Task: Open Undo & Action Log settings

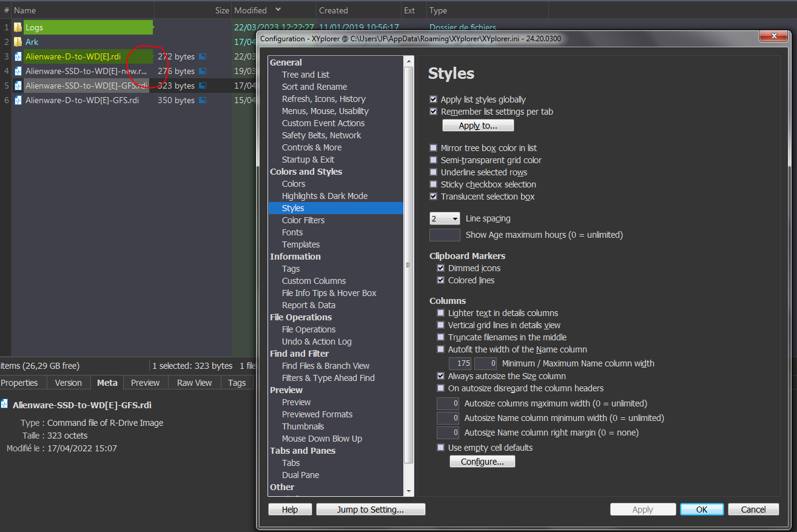Action: [x=317, y=342]
